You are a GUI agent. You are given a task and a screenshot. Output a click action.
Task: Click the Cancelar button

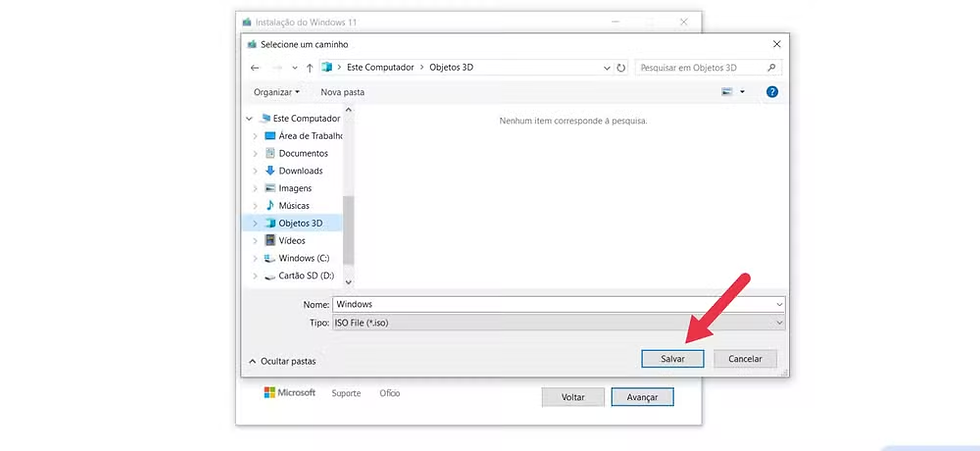[x=746, y=359]
